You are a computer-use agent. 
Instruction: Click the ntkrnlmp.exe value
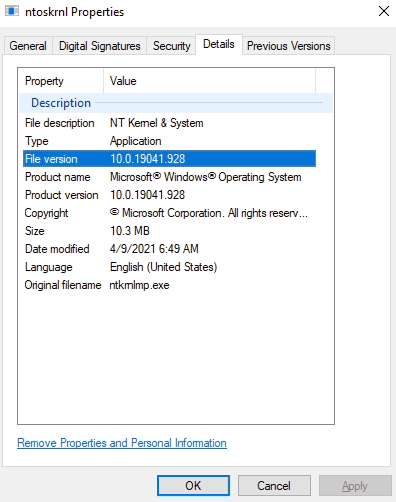(139, 285)
